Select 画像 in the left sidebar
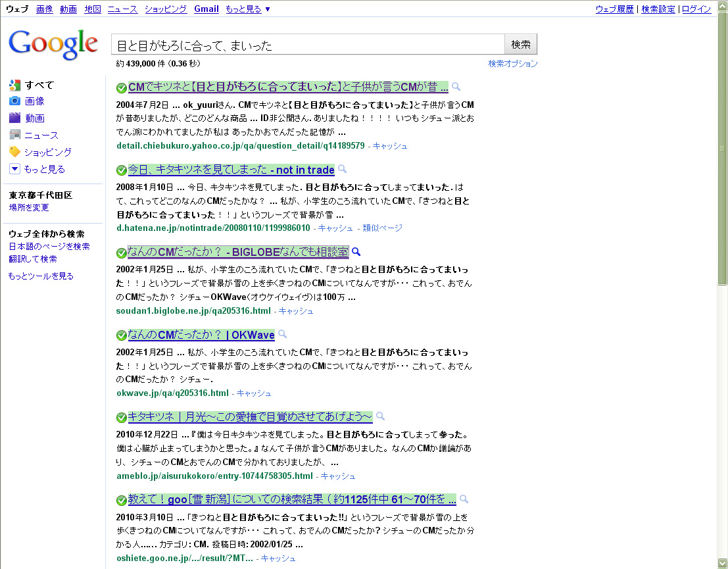The width and height of the screenshot is (728, 569). point(35,101)
